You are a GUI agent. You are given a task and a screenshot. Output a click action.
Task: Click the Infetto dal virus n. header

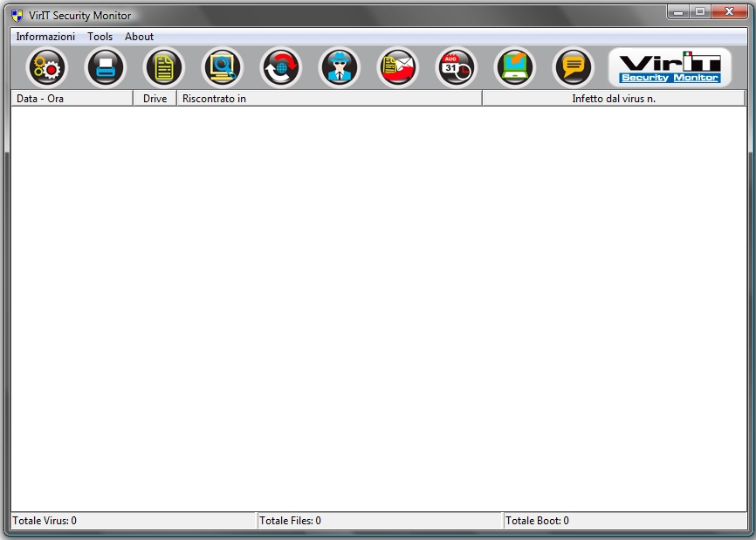point(614,99)
